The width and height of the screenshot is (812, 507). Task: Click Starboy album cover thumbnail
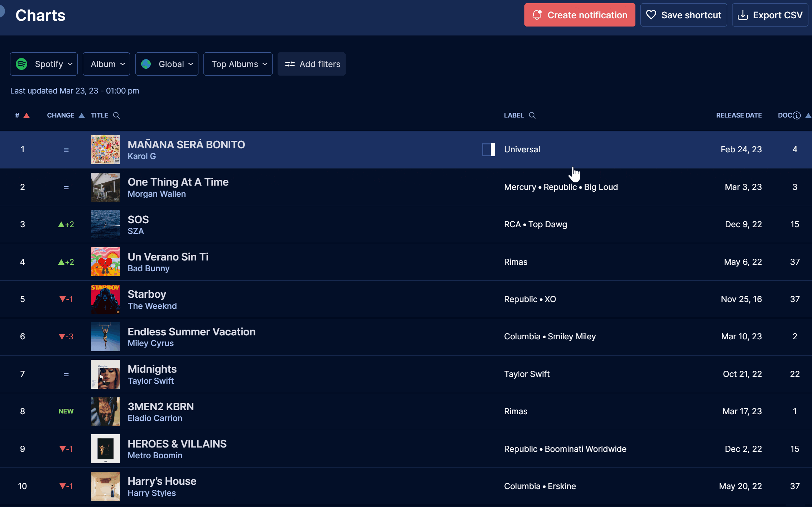point(105,299)
